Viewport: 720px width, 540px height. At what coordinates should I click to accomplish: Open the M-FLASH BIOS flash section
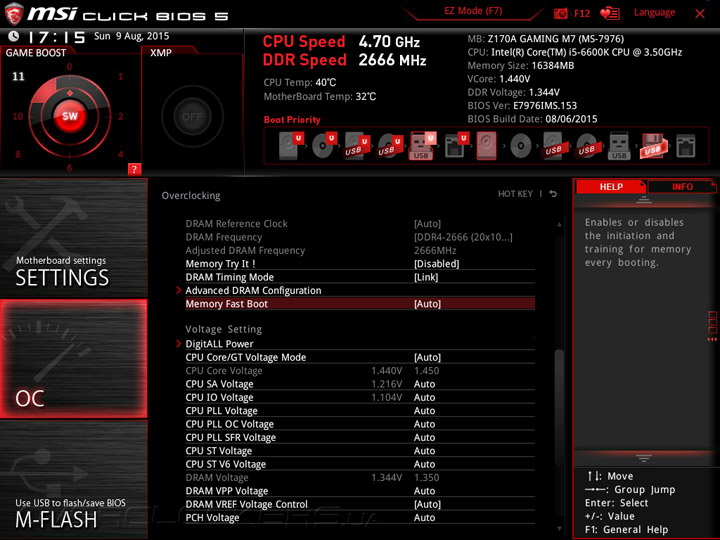[x=73, y=479]
